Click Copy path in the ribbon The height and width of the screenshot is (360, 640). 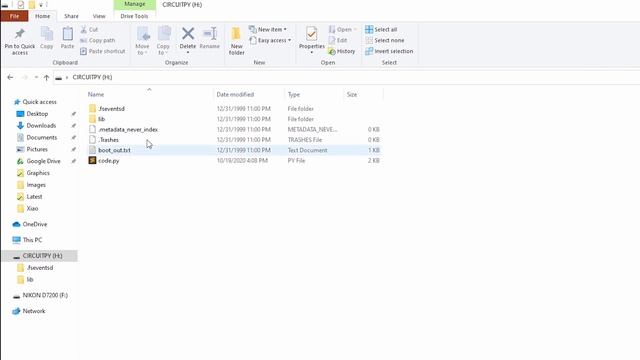click(98, 40)
